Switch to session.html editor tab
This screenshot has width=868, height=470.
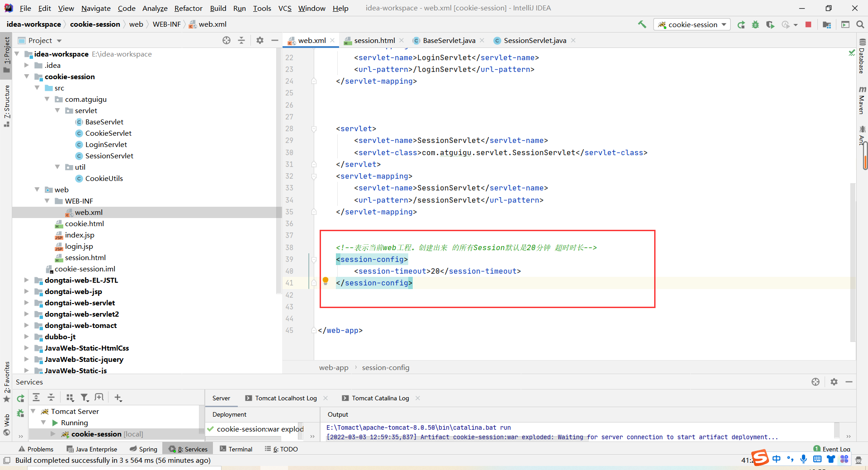click(374, 40)
